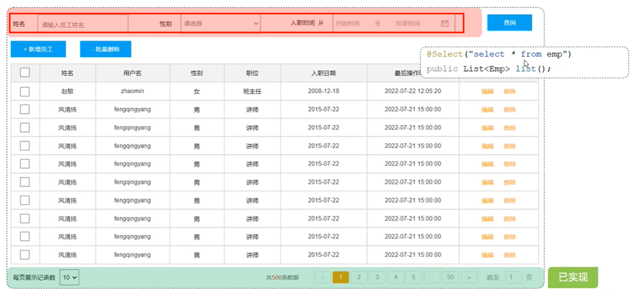Expand the 性别 请选择 dropdown

221,23
